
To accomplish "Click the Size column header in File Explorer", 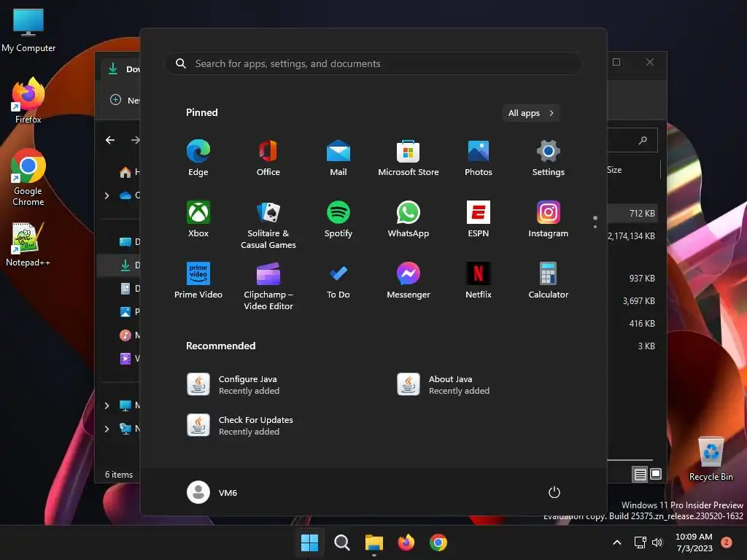I will 614,170.
